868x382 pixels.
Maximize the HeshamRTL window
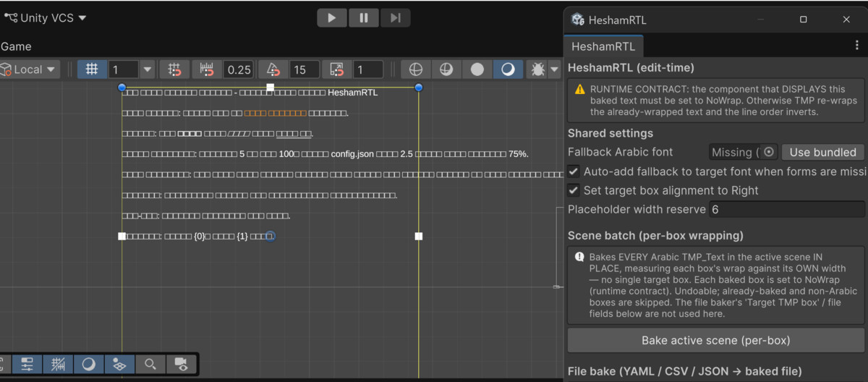pos(804,20)
